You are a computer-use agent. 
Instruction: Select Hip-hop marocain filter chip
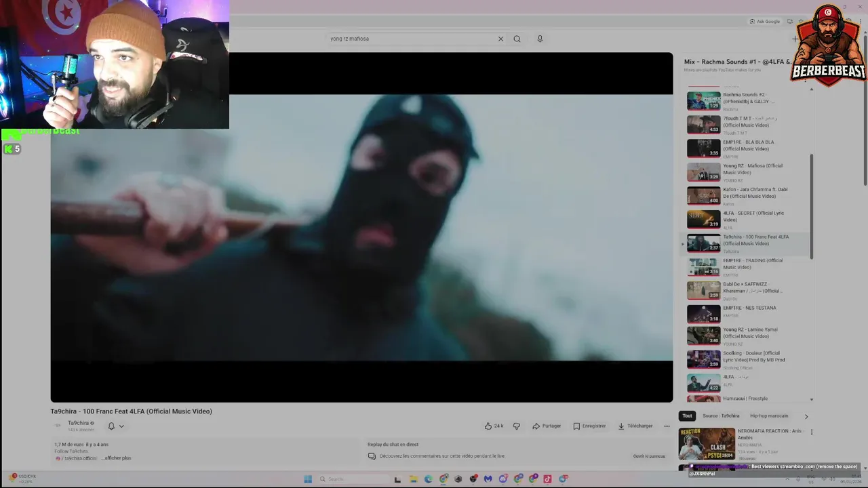click(769, 416)
